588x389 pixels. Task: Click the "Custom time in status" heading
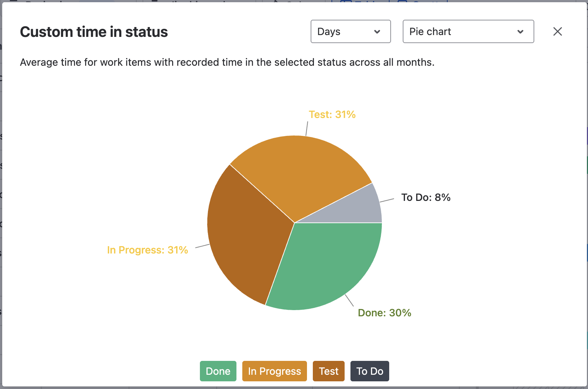[x=94, y=32]
